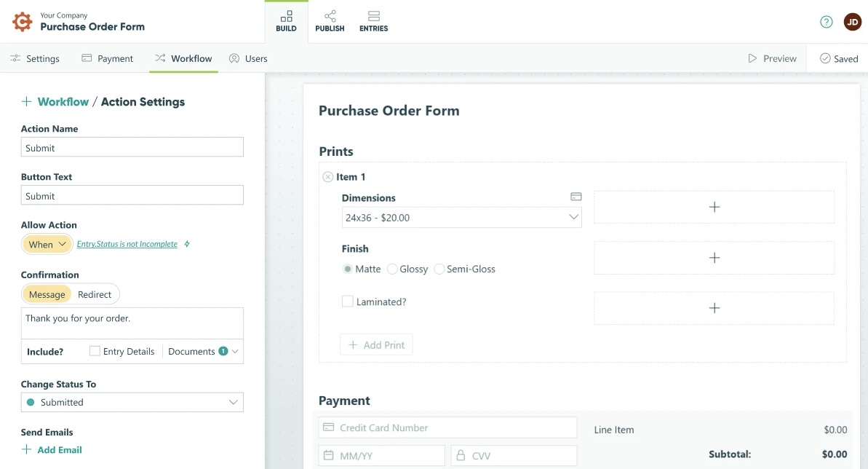Open the When allow-action dropdown
Image resolution: width=868 pixels, height=469 pixels.
pos(47,245)
